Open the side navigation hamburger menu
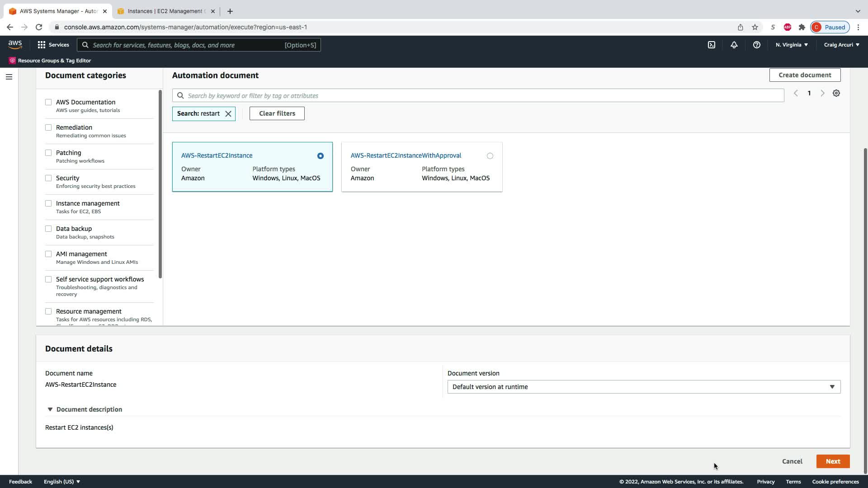The width and height of the screenshot is (868, 488). click(9, 77)
